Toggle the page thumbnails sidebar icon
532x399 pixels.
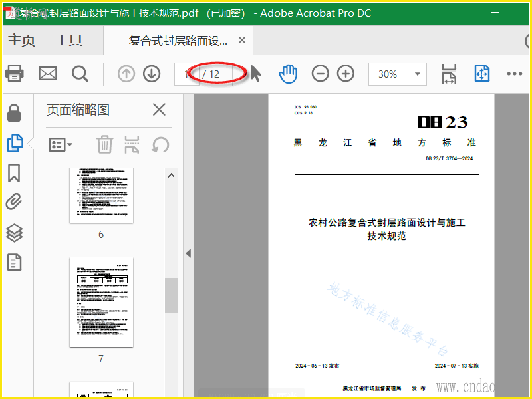tap(15, 143)
